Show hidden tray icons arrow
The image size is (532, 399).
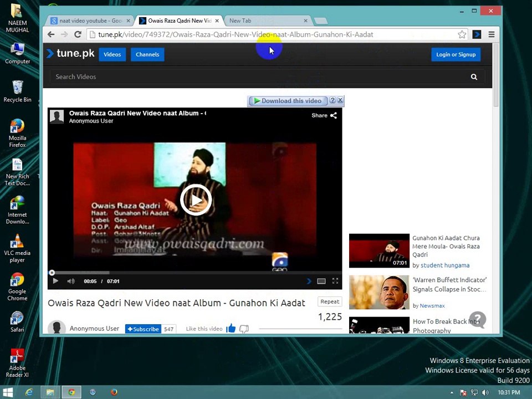click(452, 392)
